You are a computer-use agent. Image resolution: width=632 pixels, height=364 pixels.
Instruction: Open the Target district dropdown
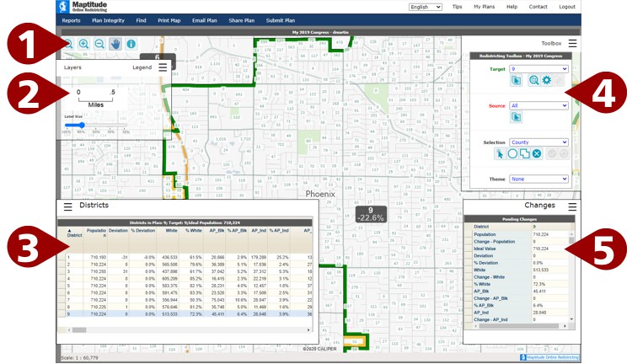pyautogui.click(x=539, y=69)
